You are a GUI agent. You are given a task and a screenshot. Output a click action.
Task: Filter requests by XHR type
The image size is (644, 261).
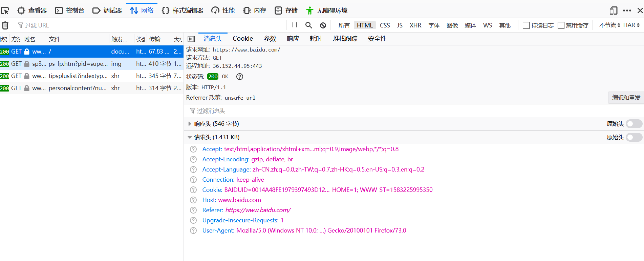pos(415,25)
